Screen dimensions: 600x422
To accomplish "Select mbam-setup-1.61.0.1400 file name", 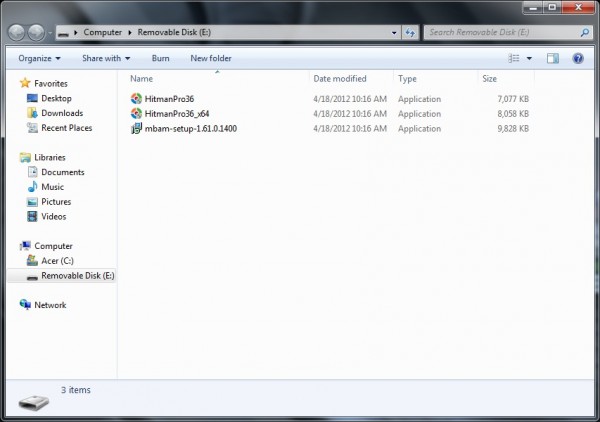I will 191,129.
